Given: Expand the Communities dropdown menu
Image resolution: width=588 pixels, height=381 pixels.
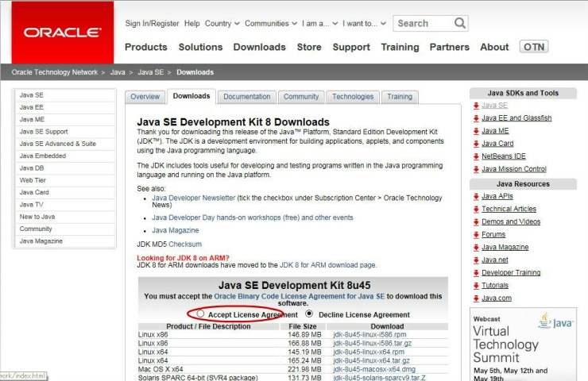Looking at the screenshot, I should coord(271,23).
